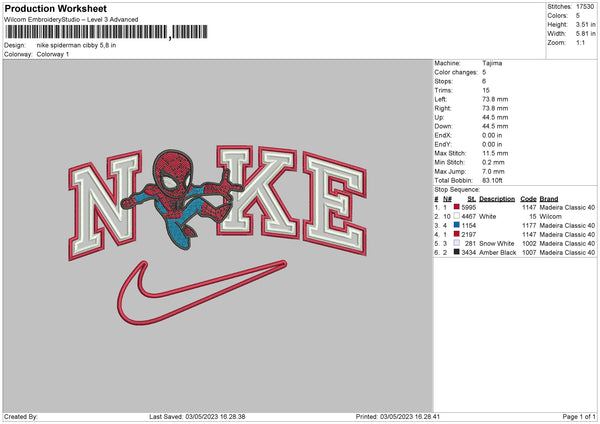Click the 'Page 1 of 1' text
Image resolution: width=600 pixels, height=424 pixels.
tap(579, 416)
